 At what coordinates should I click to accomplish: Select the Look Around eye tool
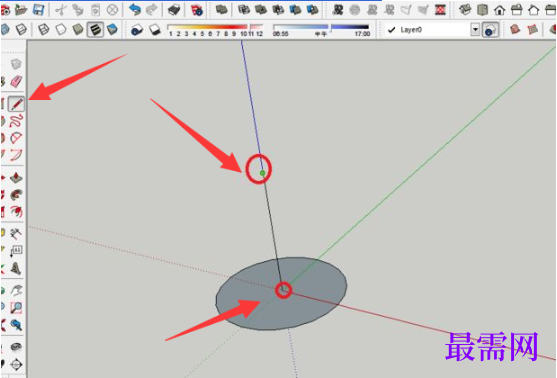pos(16,347)
